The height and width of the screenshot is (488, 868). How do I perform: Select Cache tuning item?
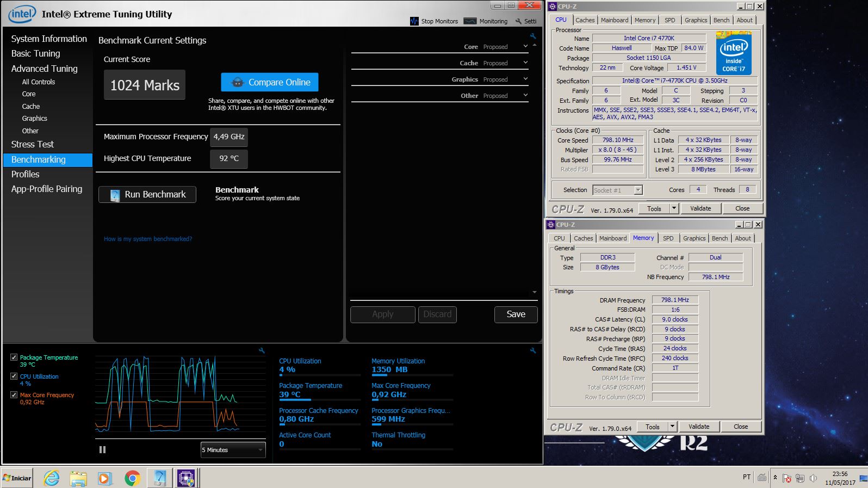click(31, 107)
